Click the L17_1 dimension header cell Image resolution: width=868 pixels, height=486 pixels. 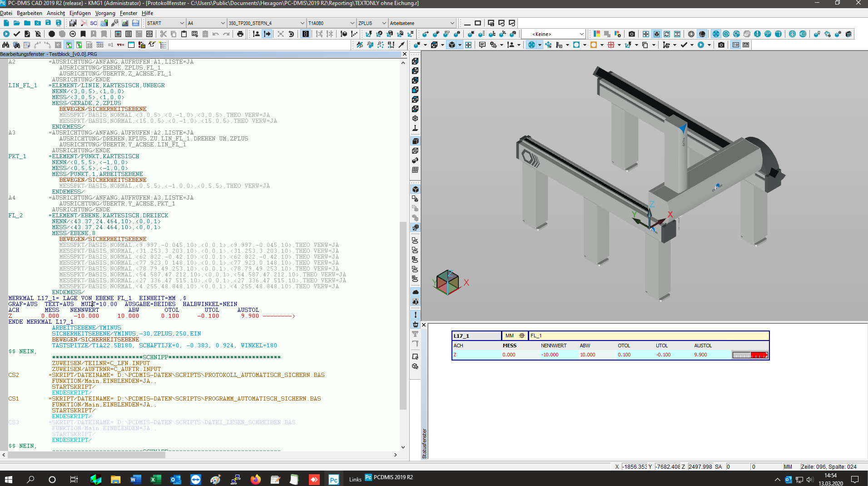[x=476, y=336]
